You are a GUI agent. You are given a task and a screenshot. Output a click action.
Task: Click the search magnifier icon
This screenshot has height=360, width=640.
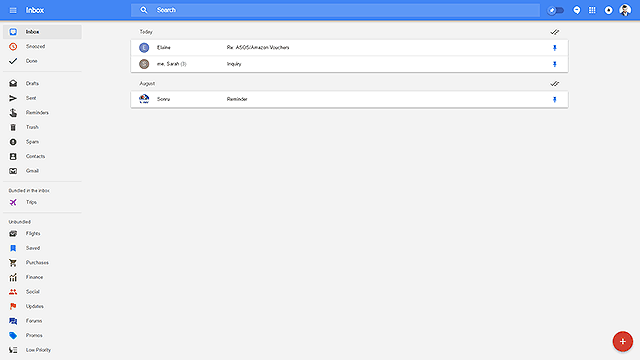[x=144, y=10]
